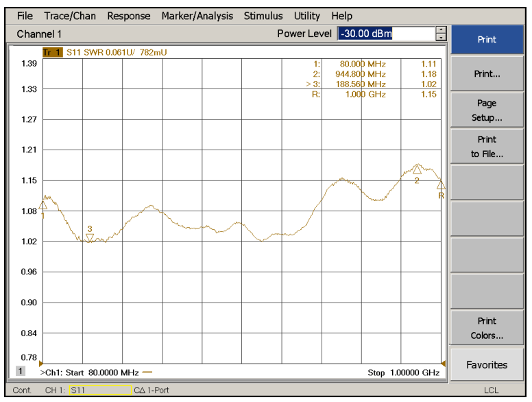Viewport: 532px width, 402px height.
Task: Click the Cont. sweep status indicator
Action: pos(22,390)
